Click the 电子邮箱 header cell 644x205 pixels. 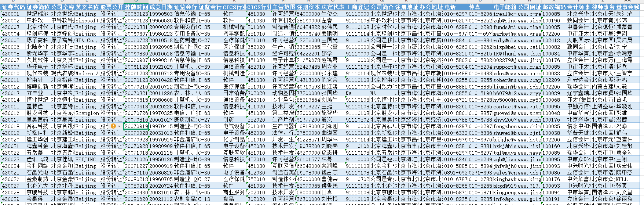(x=505, y=7)
